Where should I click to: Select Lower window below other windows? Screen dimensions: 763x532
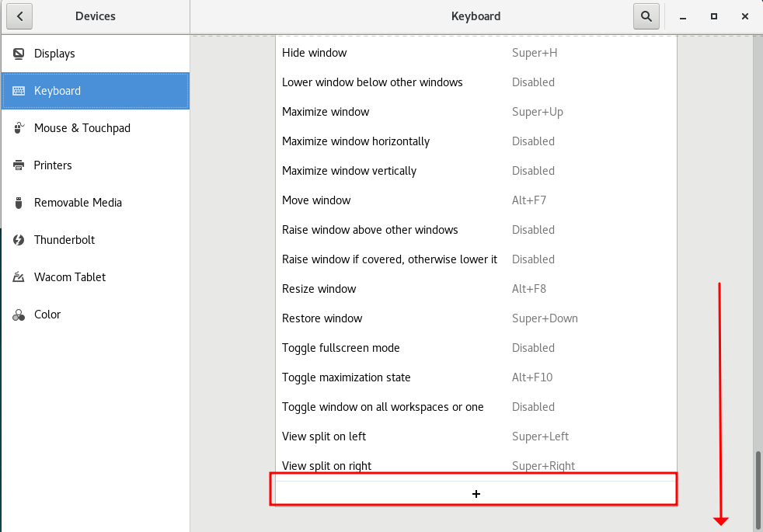[476, 82]
